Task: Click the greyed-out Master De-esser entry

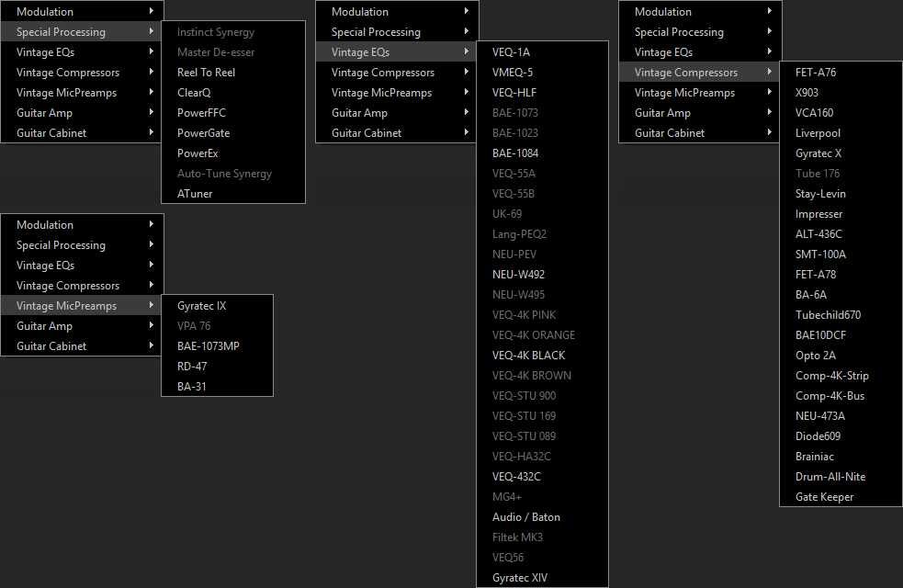Action: [233, 52]
